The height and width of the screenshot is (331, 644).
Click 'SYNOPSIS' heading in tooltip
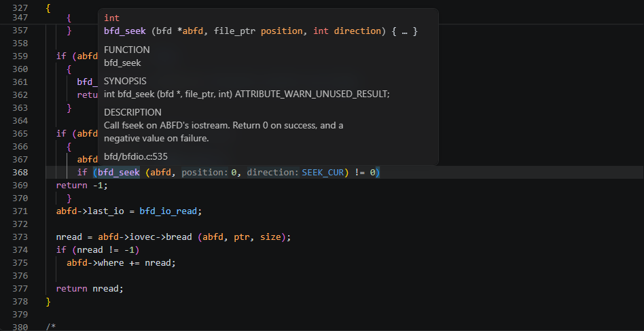(x=125, y=81)
